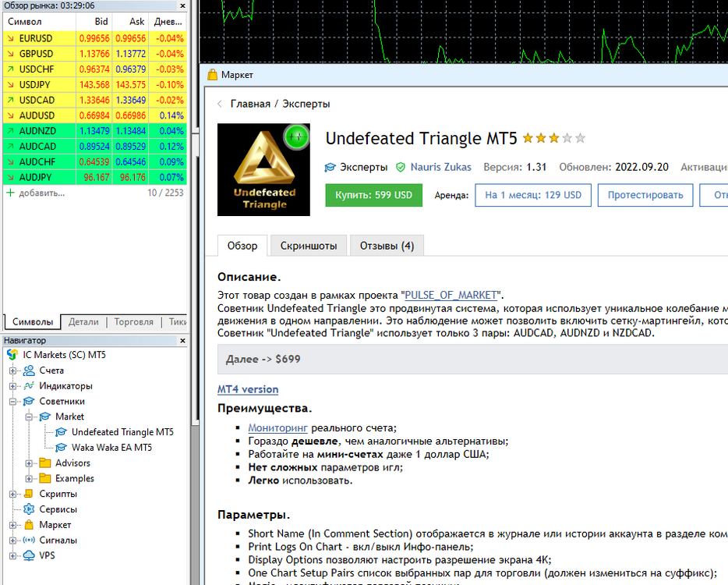Viewport: 728px width, 585px height.
Task: Click the EURUSD down-arrow direction icon
Action: [x=10, y=38]
